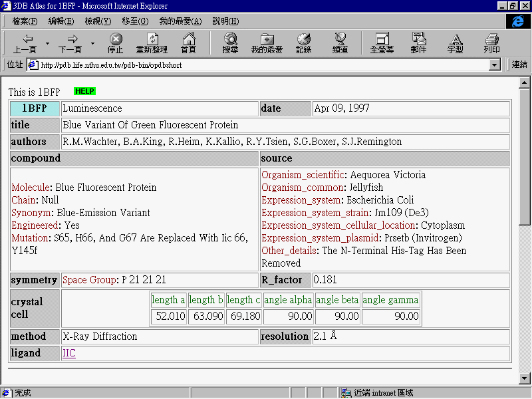Follow the IIC ligand link

pyautogui.click(x=69, y=353)
